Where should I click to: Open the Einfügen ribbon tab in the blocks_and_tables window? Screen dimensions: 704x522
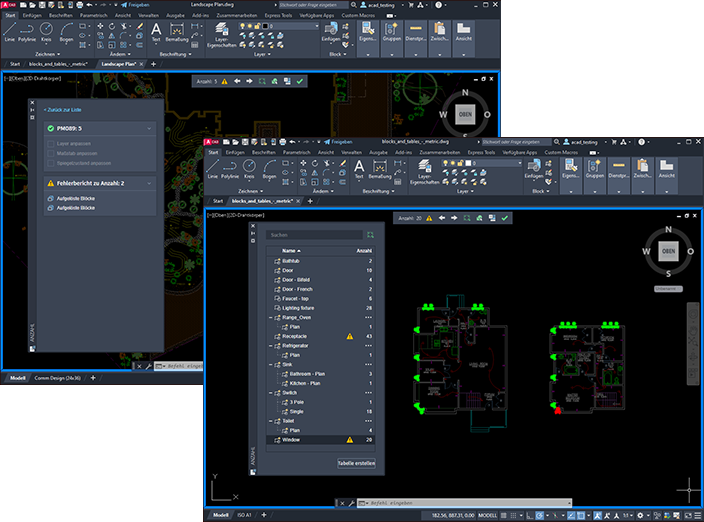point(235,152)
